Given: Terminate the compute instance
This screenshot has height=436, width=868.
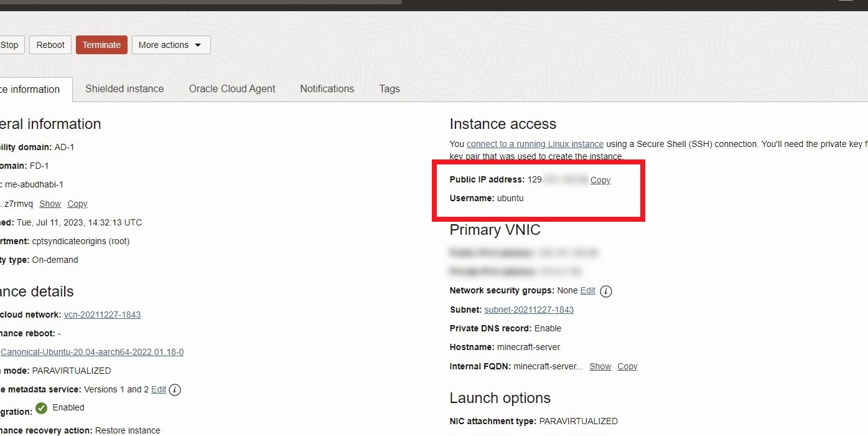Looking at the screenshot, I should 101,45.
